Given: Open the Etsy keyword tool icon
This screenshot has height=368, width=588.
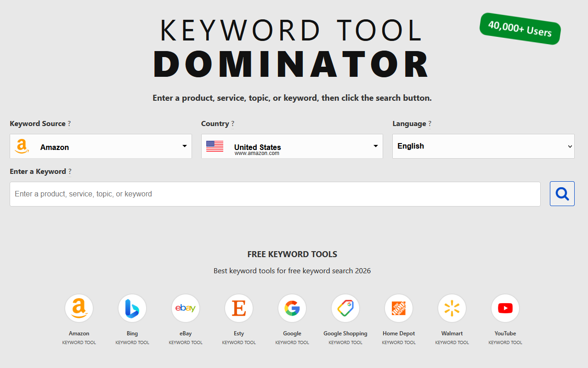Looking at the screenshot, I should [x=239, y=308].
